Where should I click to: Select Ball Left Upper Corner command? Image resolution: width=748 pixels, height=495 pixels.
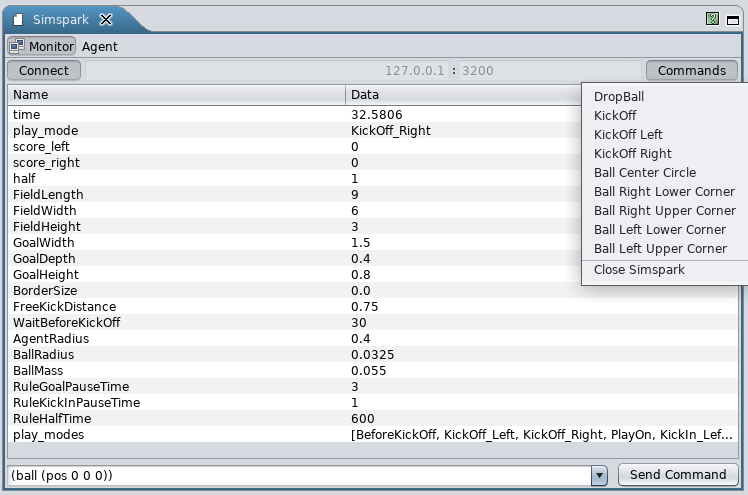coord(660,249)
